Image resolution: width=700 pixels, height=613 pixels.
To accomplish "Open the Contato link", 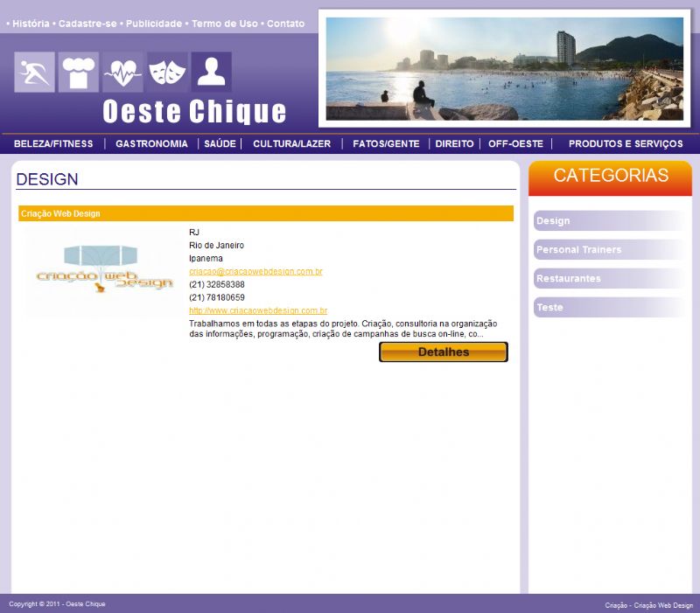I will [286, 24].
